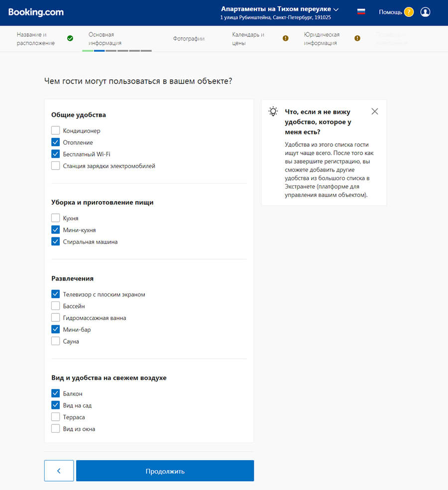Viewport: 448px width, 490px height.
Task: Click the Помощь help link
Action: pos(390,12)
